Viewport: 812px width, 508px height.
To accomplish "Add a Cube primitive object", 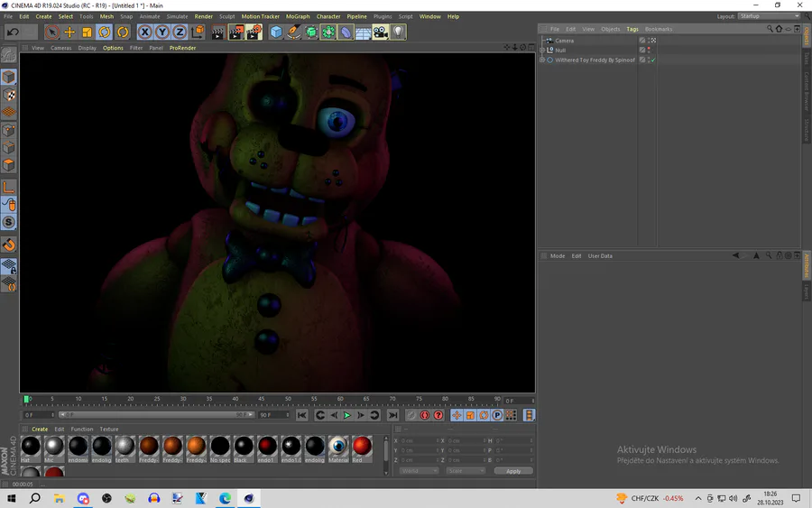I will click(x=276, y=32).
